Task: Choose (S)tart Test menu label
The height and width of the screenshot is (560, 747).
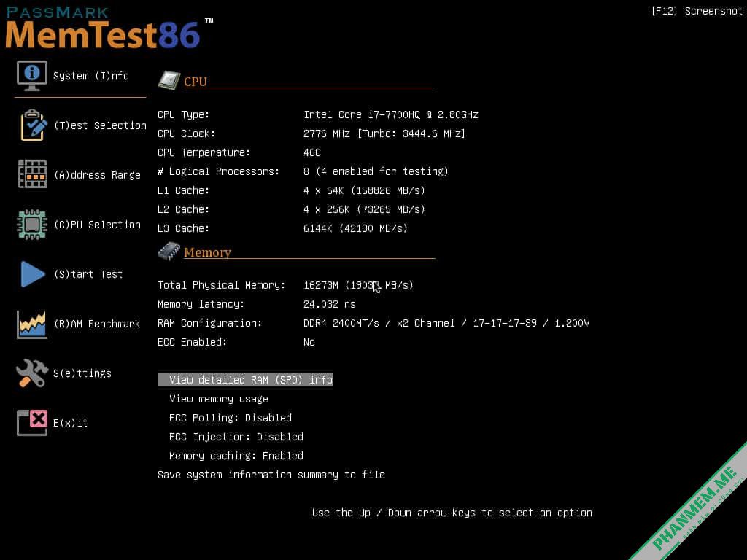Action: coord(88,274)
